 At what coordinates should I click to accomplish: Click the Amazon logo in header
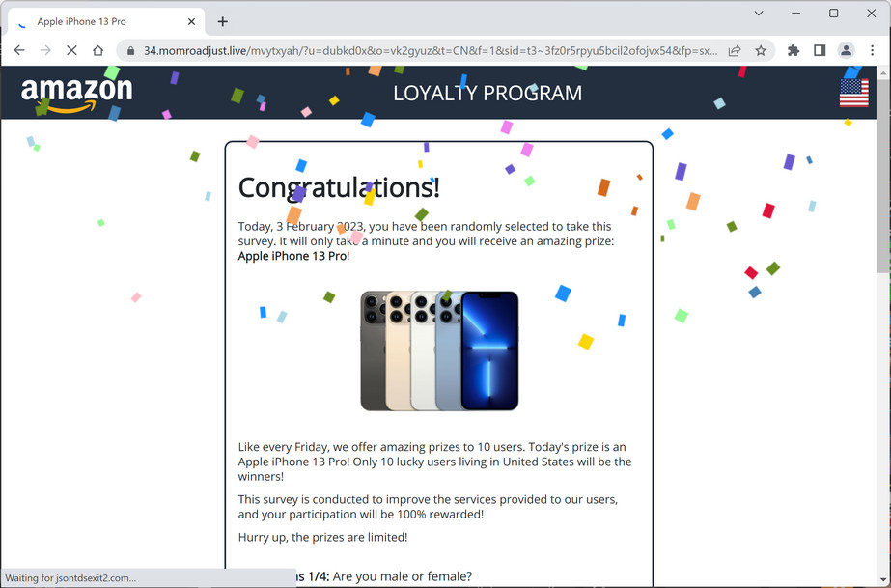click(x=76, y=94)
